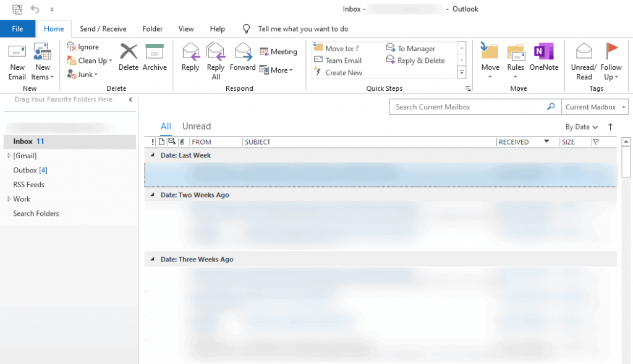Screen dimensions: 633x364
Task: Create a New Email message
Action: pos(17,61)
